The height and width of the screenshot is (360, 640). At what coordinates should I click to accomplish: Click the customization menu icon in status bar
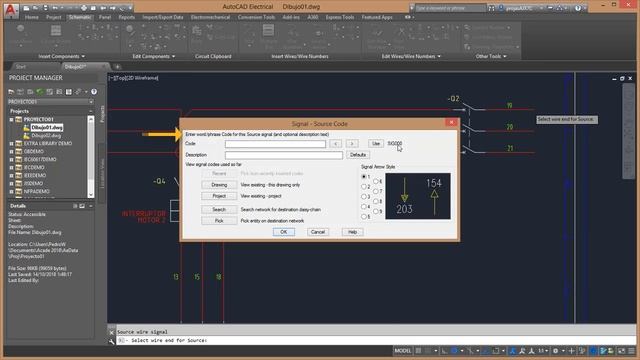pyautogui.click(x=631, y=351)
